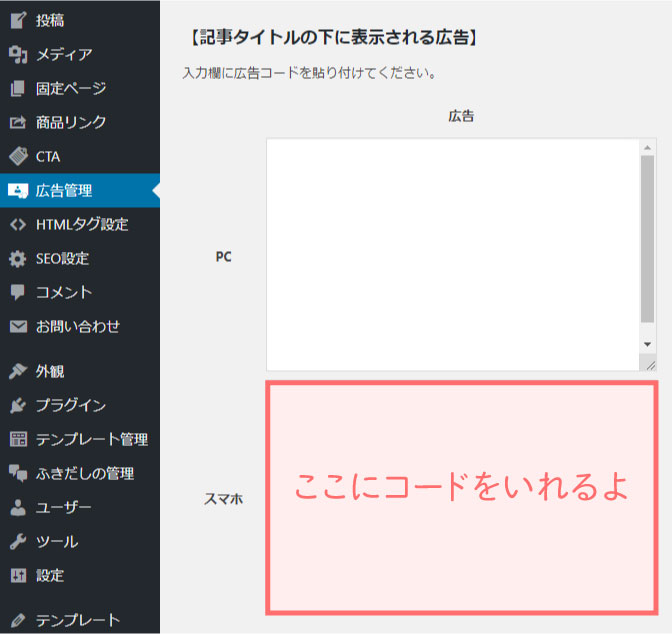This screenshot has height=634, width=672.
Task: Open 外観 appearance menu
Action: pos(80,371)
